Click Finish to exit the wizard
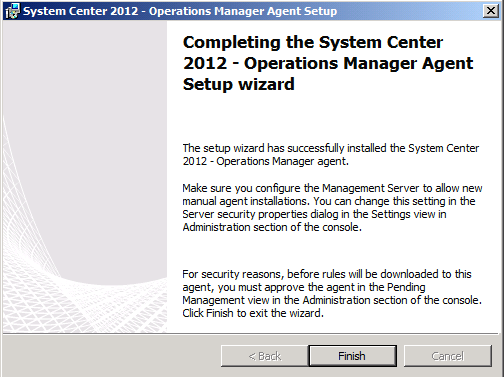This screenshot has width=504, height=377. [x=353, y=356]
